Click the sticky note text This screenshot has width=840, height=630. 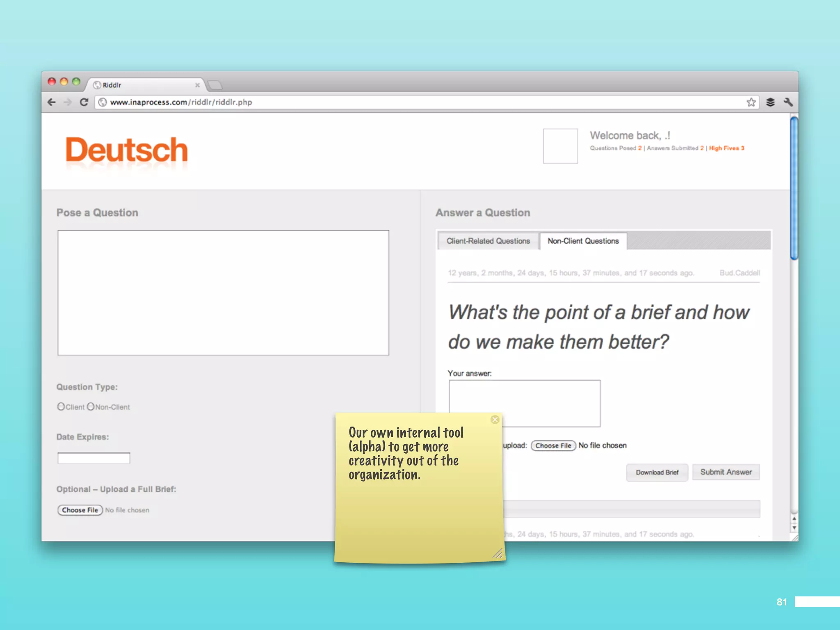406,453
